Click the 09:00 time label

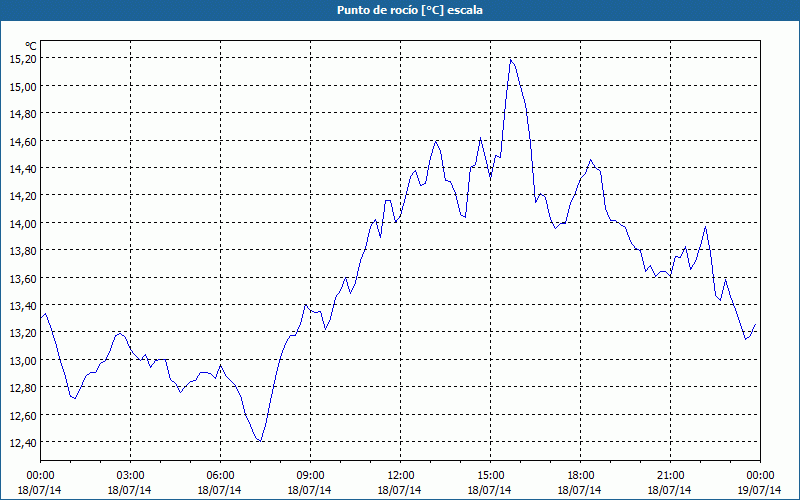tap(310, 476)
